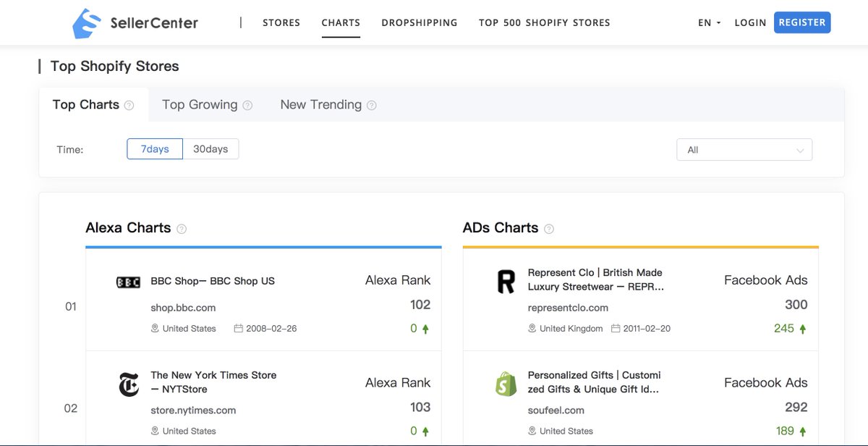Click the soufeel.com domain

click(556, 411)
